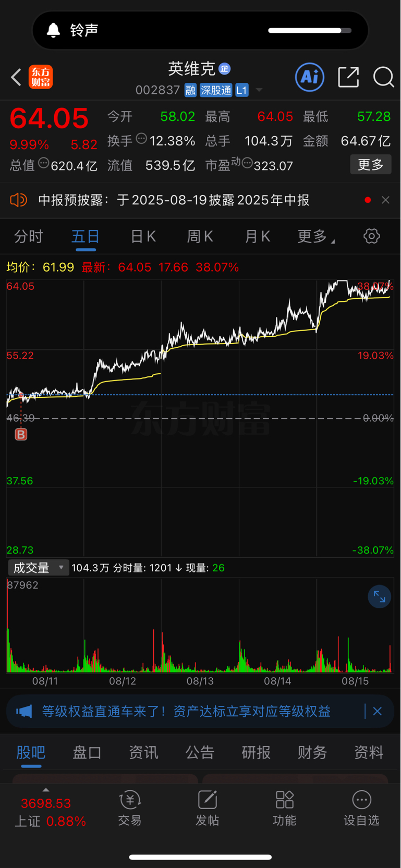Image resolution: width=401 pixels, height=868 pixels.
Task: Tap the L1 quote level badge
Action: (x=241, y=90)
